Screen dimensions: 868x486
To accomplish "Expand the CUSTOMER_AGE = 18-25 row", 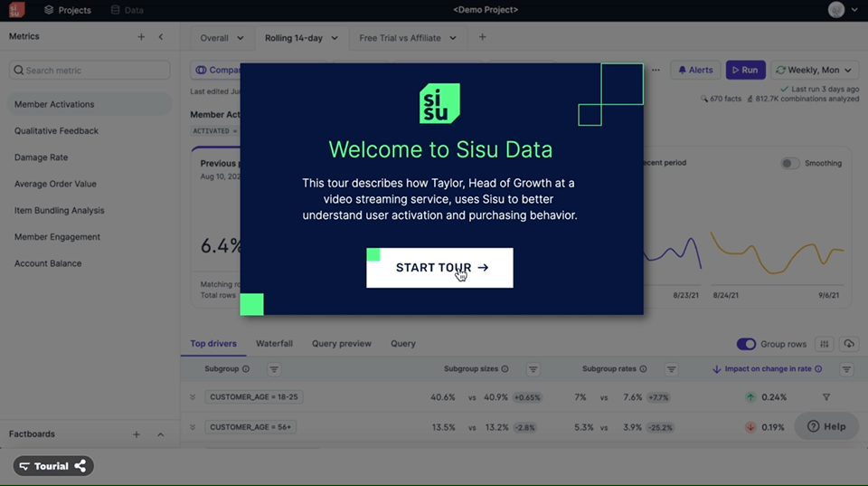I will tap(193, 397).
